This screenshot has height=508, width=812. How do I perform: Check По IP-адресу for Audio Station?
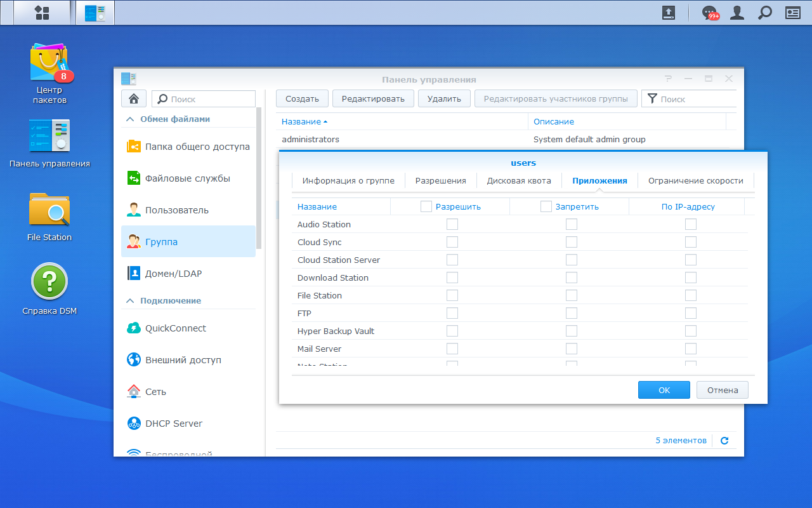click(691, 224)
